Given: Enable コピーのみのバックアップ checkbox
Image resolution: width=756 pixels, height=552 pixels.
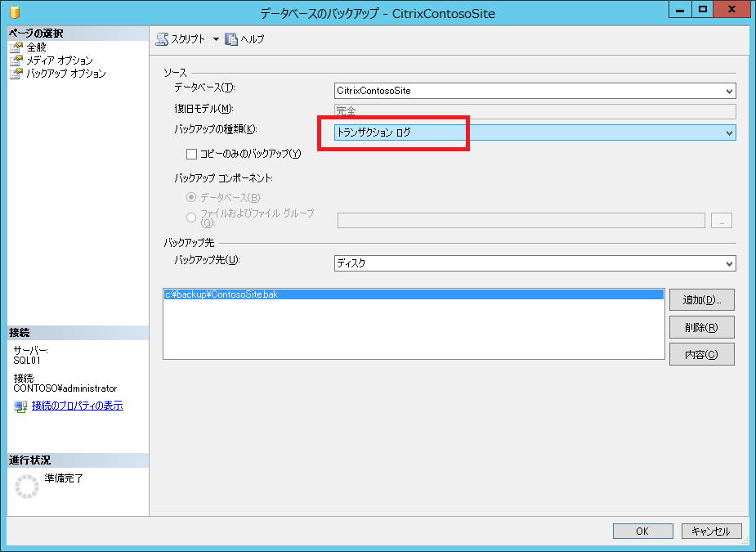Looking at the screenshot, I should click(x=192, y=154).
